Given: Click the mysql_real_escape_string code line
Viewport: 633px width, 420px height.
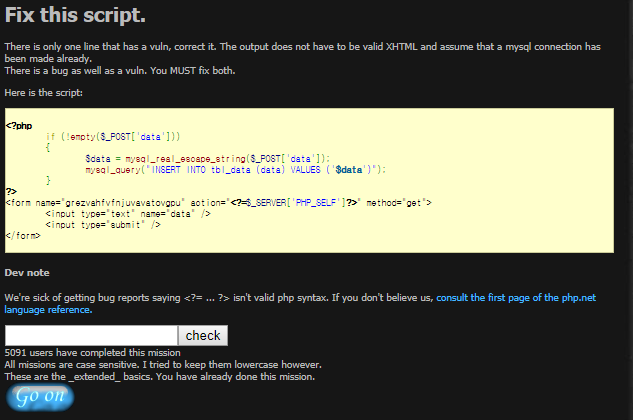Looking at the screenshot, I should [x=208, y=159].
